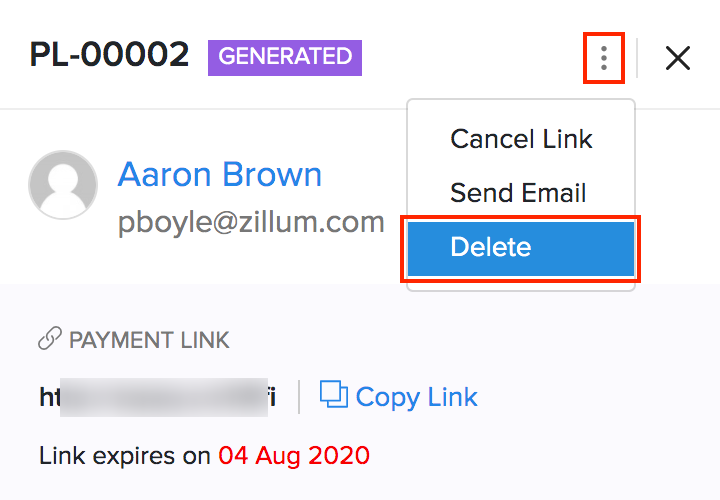Click the 'Link expires on' label
Image resolution: width=720 pixels, height=500 pixels.
tap(125, 456)
